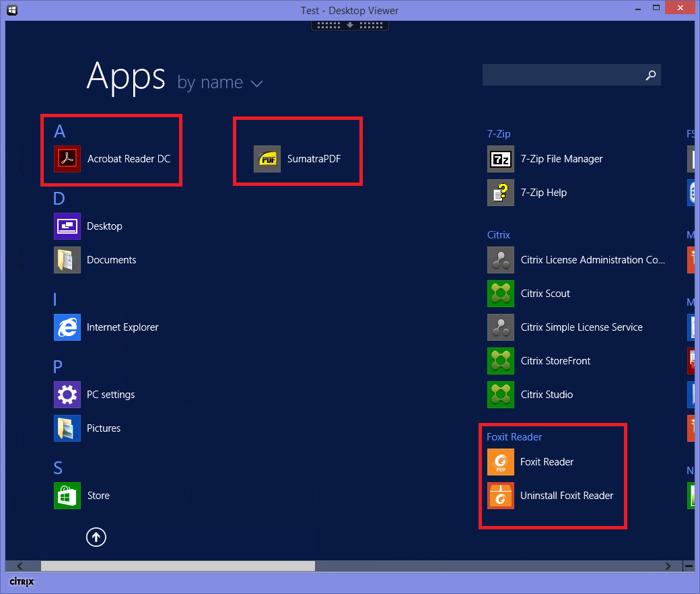Click 'Internet Explorer' label text
Viewport: 700px width, 594px height.
click(x=123, y=327)
